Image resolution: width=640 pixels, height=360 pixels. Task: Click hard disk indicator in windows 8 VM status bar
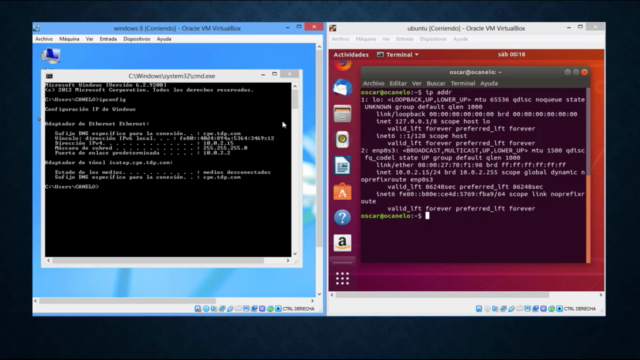(198, 309)
